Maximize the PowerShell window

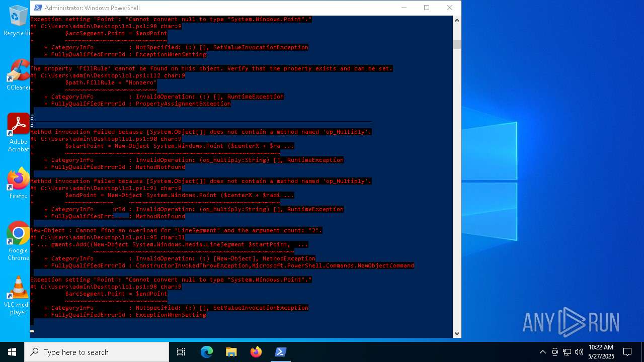(427, 8)
